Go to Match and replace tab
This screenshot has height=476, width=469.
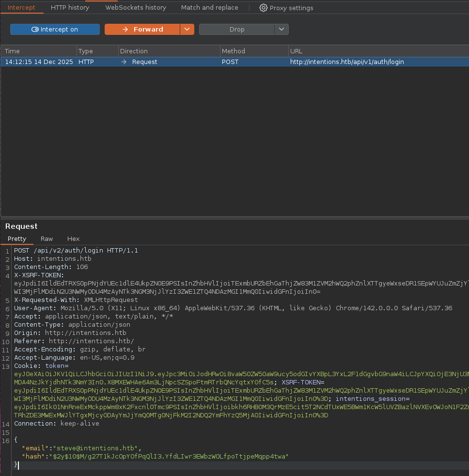coord(210,8)
